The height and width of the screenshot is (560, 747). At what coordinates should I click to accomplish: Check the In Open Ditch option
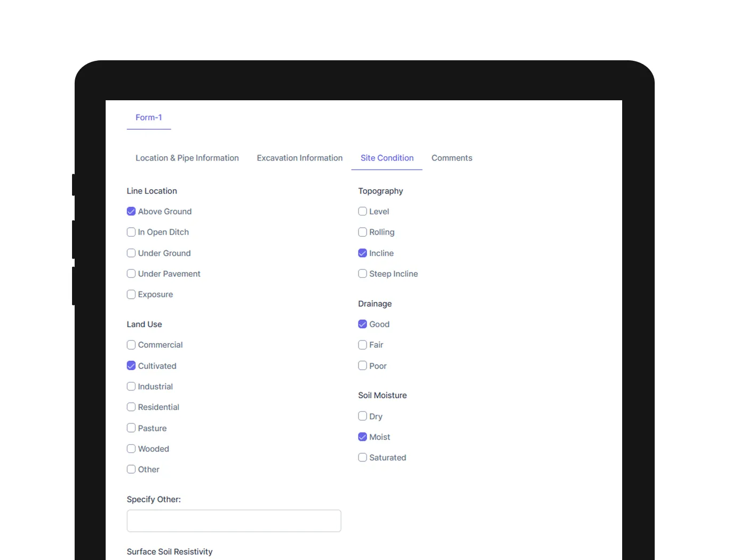(131, 232)
